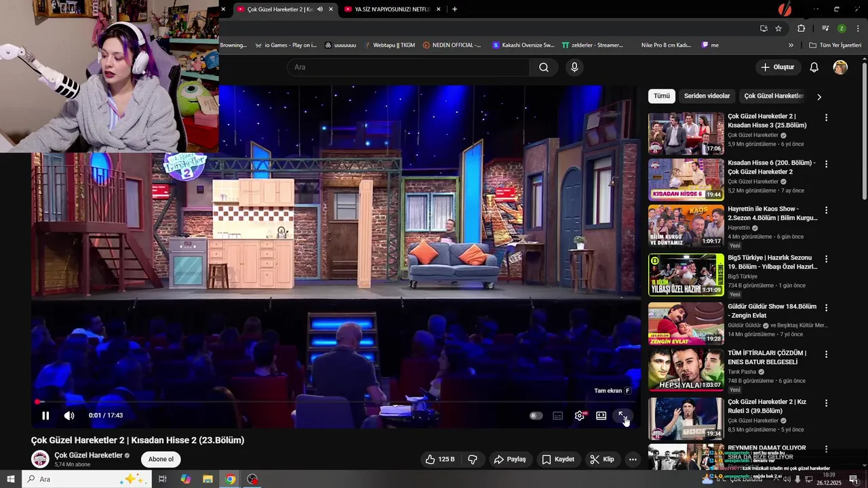Bookmark this page with star icon

[778, 28]
